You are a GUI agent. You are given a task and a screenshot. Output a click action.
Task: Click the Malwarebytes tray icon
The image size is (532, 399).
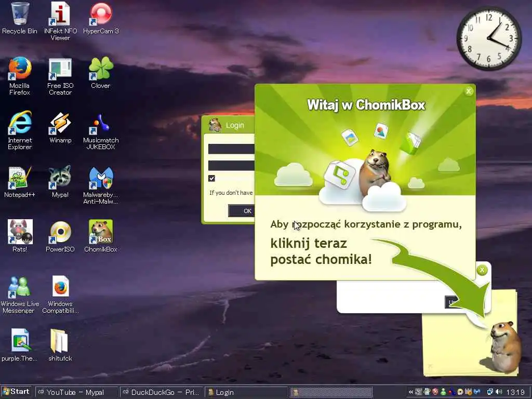click(477, 392)
